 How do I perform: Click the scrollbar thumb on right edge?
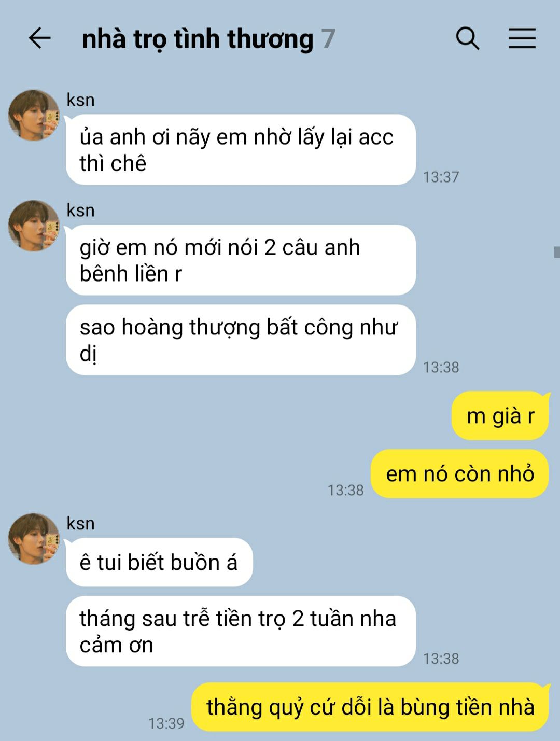[557, 252]
